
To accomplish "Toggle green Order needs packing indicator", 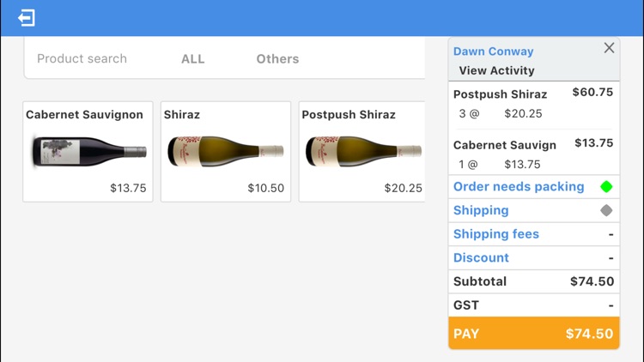I will click(x=606, y=187).
